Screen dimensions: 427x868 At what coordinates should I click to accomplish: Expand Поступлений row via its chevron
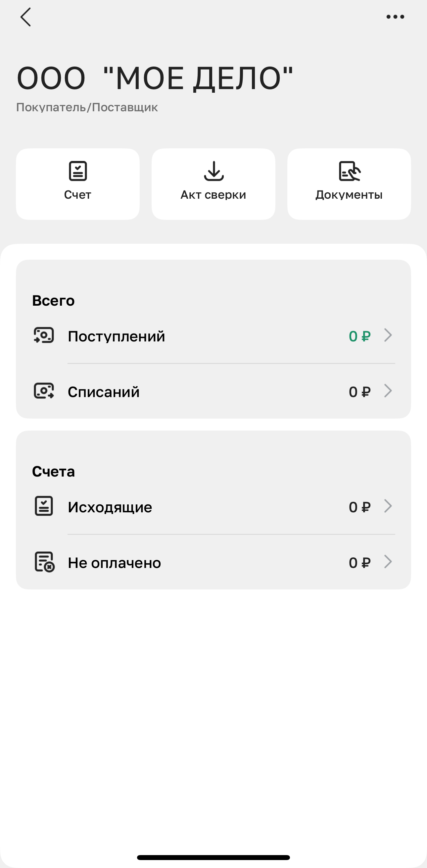(x=388, y=335)
